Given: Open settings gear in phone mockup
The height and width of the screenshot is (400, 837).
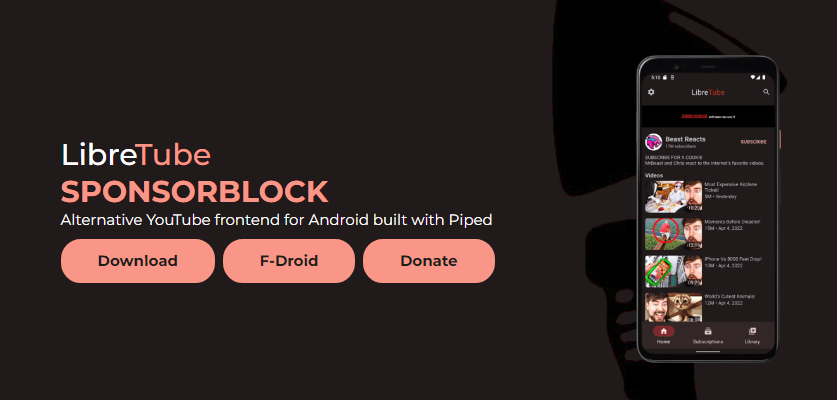Looking at the screenshot, I should click(651, 92).
